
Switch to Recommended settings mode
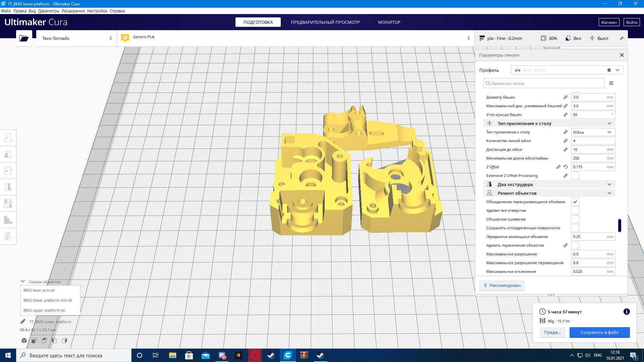click(x=502, y=285)
